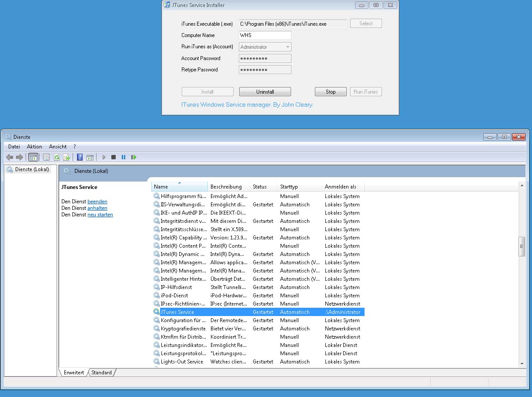Select the KtmRm für Distrib... service row
Screen dimensions: 532x397
pyautogui.click(x=258, y=337)
